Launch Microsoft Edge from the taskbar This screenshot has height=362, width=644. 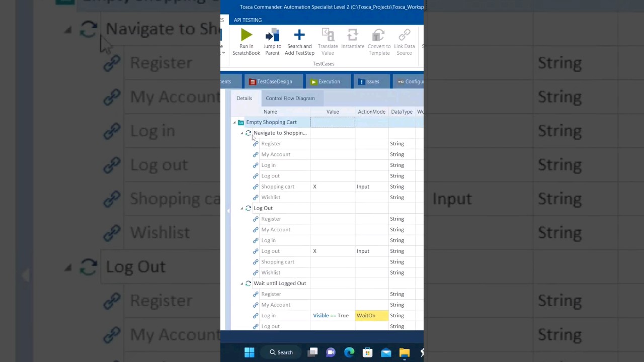(349, 352)
